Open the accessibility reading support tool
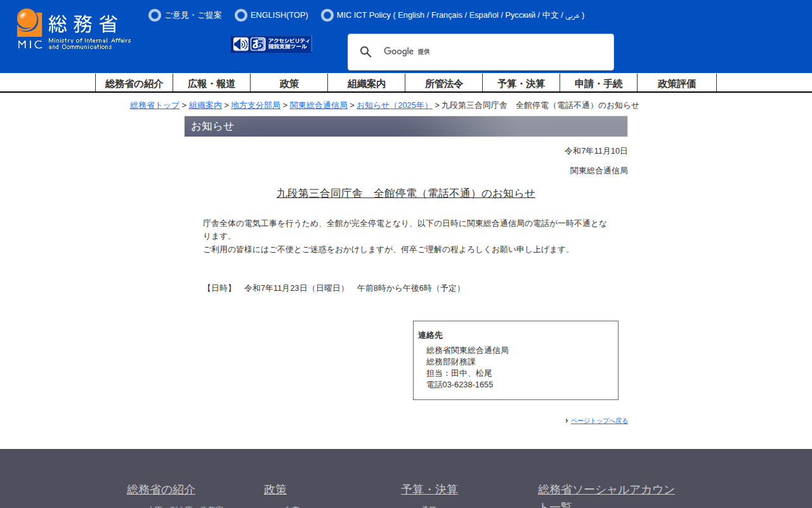Viewport: 812px width, 508px height. click(272, 44)
